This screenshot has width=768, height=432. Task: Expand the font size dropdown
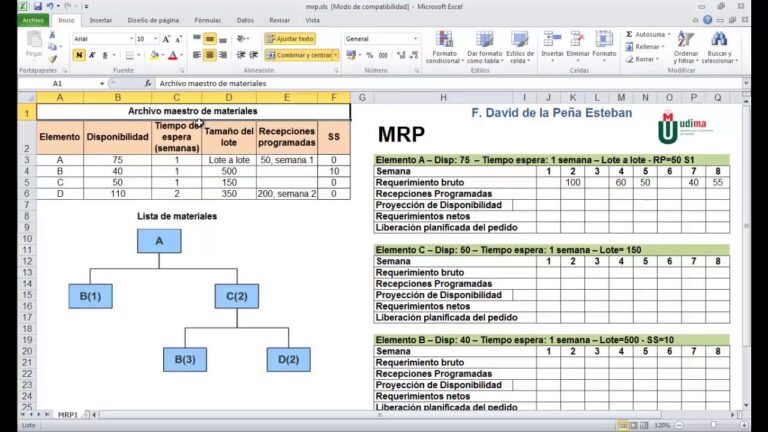tap(155, 39)
